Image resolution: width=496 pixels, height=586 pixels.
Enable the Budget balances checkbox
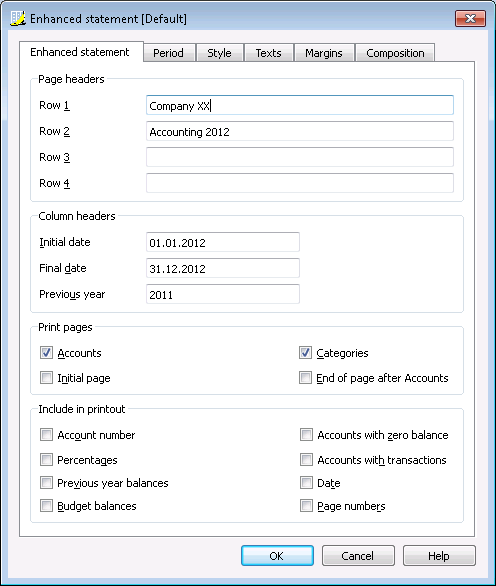pos(46,506)
